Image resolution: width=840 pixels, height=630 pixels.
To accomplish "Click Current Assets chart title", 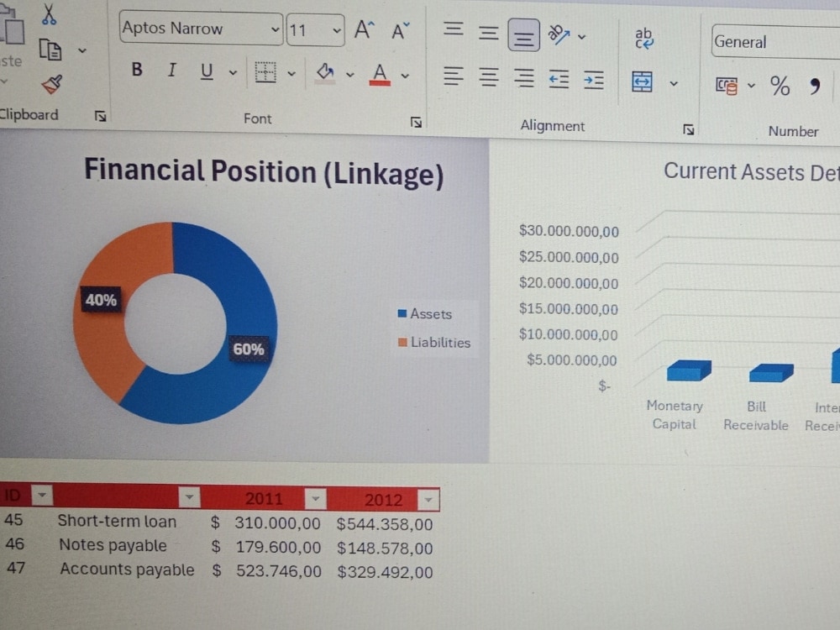I will (752, 172).
